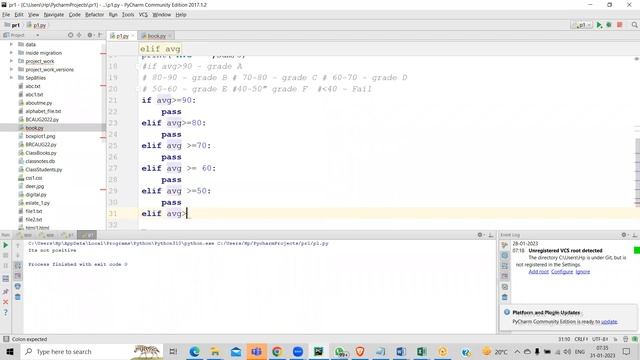Click the Windows taskbar search box
This screenshot has width=640, height=360.
coord(92,351)
